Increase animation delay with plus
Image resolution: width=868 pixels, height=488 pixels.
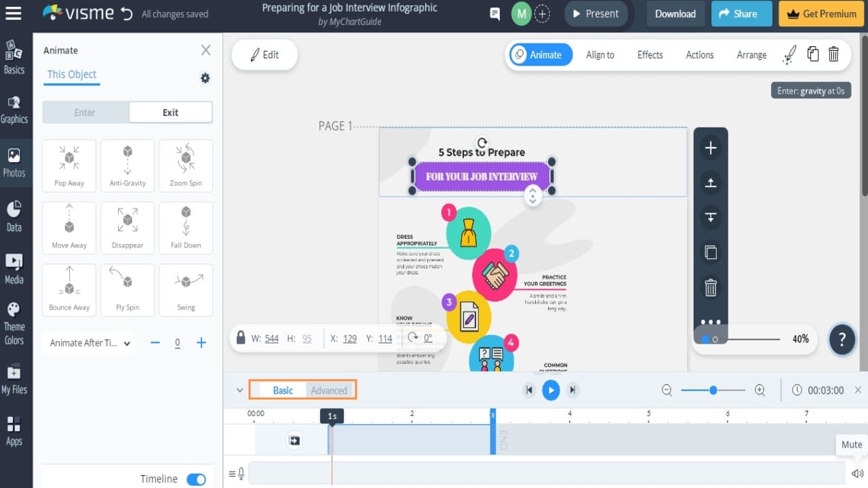201,343
